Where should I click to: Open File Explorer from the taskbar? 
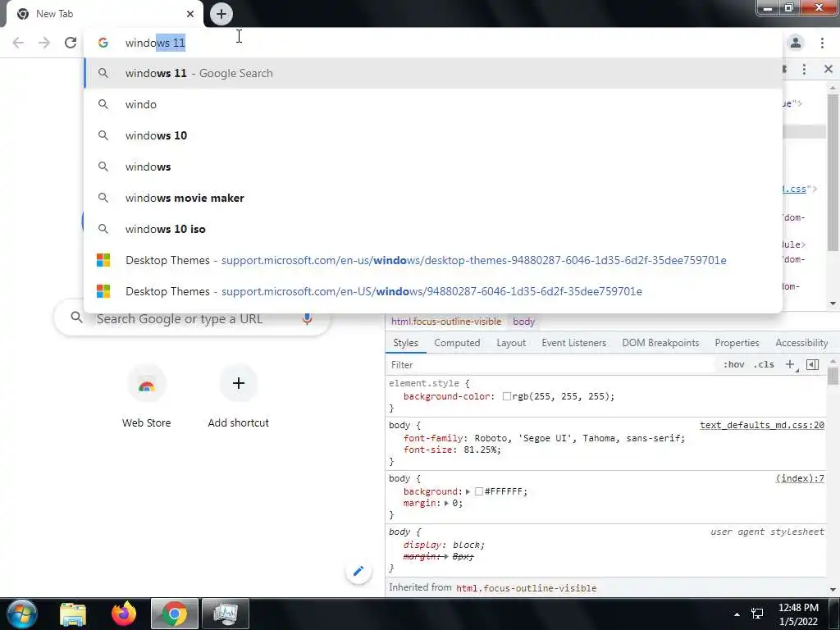73,614
